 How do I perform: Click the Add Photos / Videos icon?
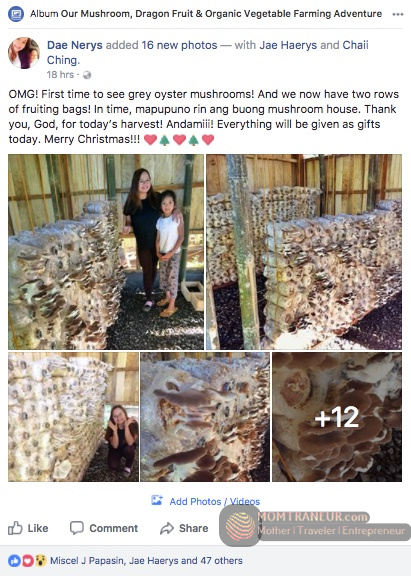pyautogui.click(x=157, y=500)
